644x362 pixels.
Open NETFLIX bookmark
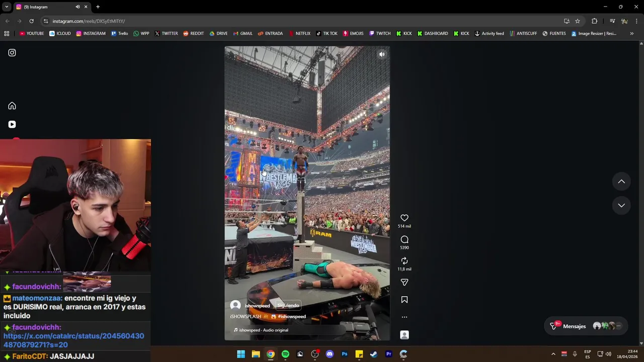click(x=300, y=34)
